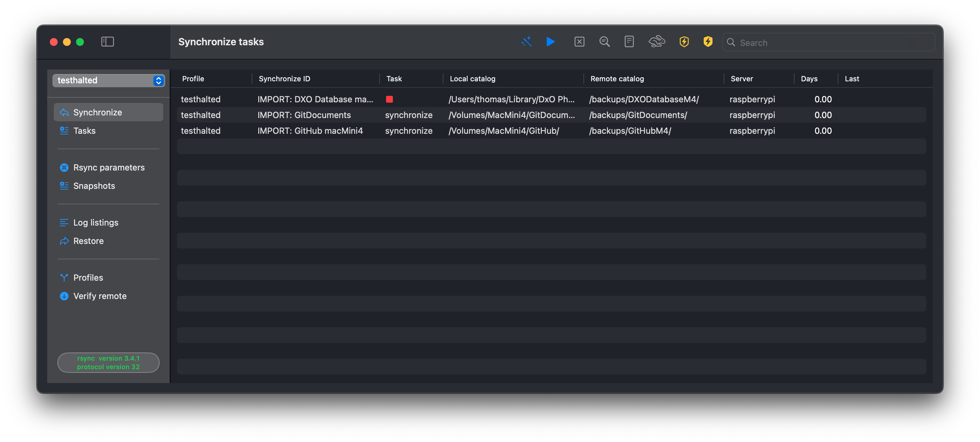The height and width of the screenshot is (442, 980).
Task: Click the Profiles branch icon
Action: click(x=64, y=278)
